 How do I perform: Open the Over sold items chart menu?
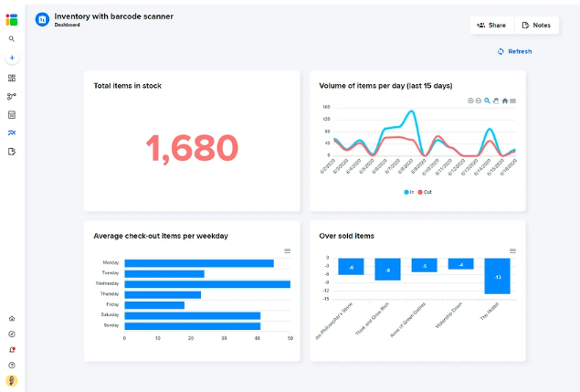[512, 251]
